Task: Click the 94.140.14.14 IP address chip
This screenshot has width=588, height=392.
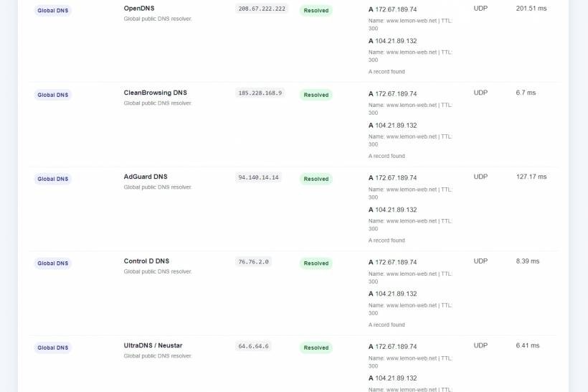Action: [258, 177]
